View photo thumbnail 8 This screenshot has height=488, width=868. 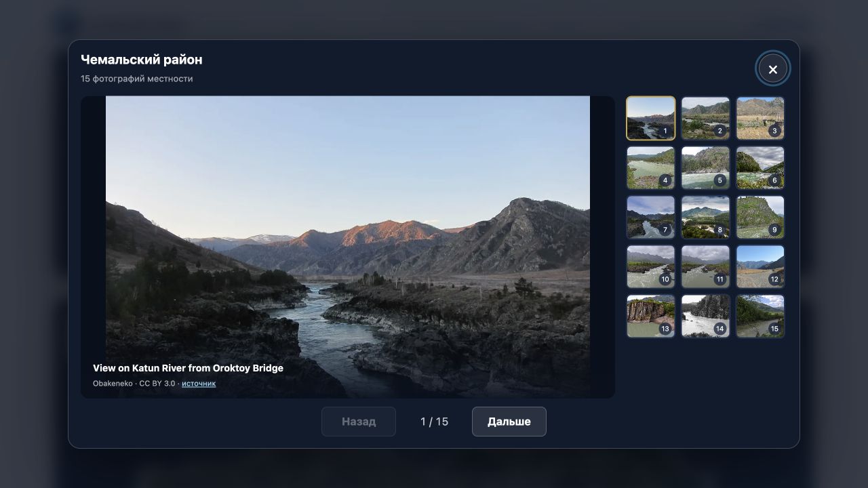coord(705,217)
